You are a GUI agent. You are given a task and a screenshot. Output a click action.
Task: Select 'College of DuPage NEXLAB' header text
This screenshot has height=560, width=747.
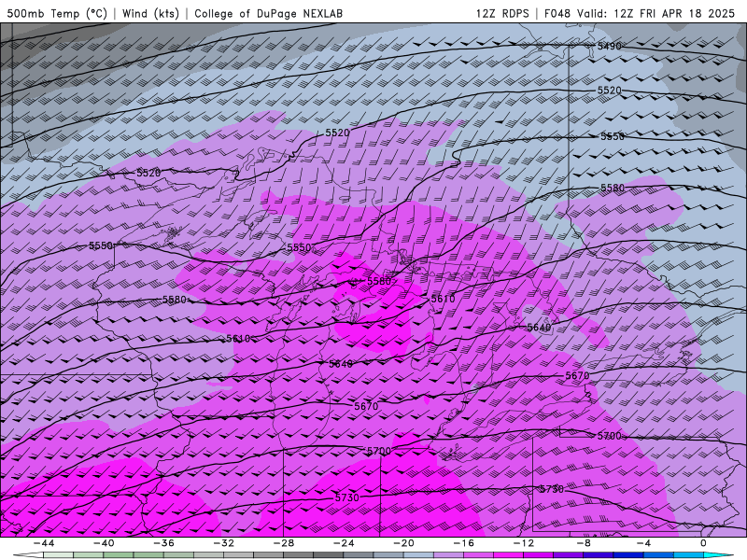pyautogui.click(x=268, y=13)
